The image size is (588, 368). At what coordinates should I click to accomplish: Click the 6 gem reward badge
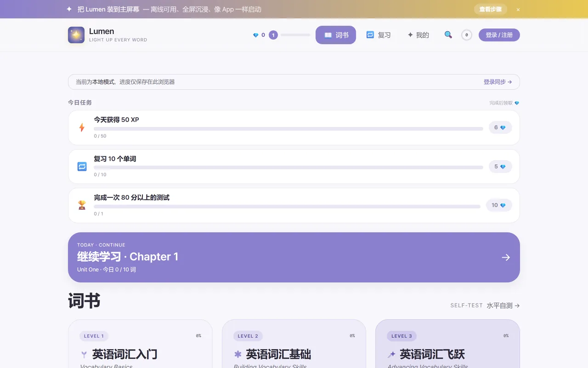point(500,127)
